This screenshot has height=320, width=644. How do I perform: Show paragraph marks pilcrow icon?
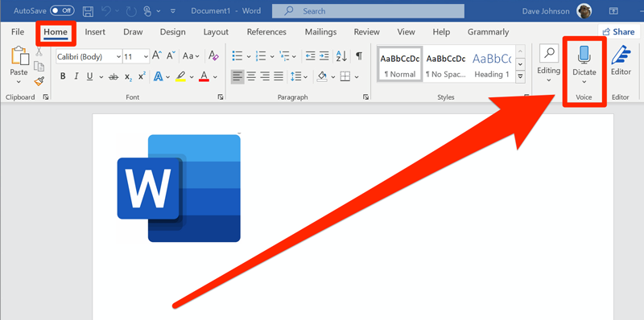click(359, 55)
